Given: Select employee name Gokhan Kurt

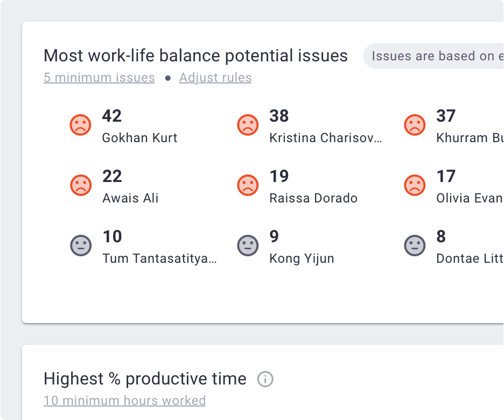Looking at the screenshot, I should [x=139, y=138].
